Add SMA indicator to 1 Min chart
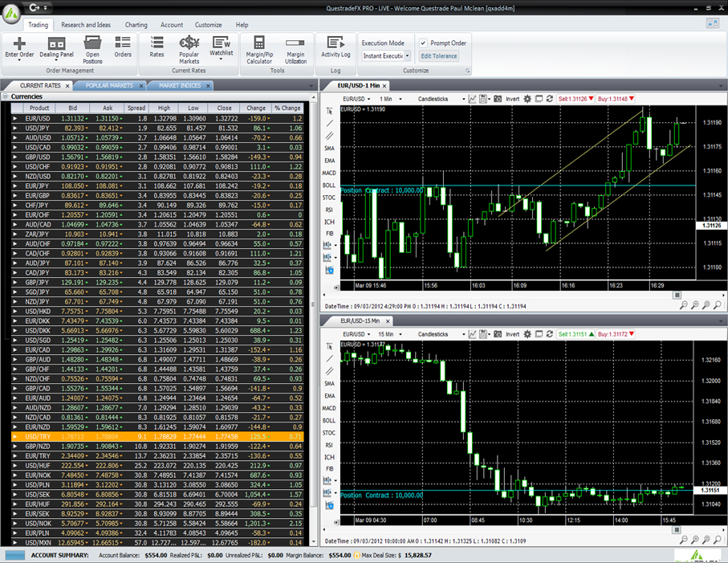This screenshot has height=563, width=728. 329,149
